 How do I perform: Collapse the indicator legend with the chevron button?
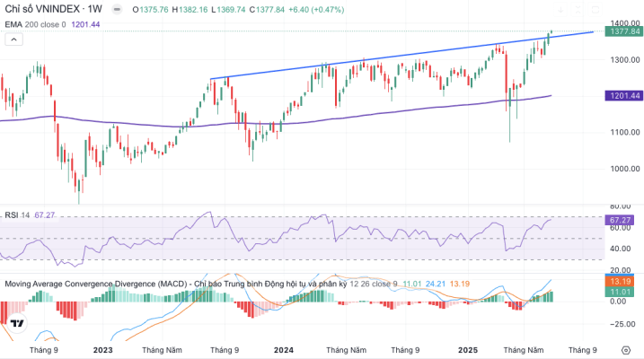pyautogui.click(x=14, y=39)
